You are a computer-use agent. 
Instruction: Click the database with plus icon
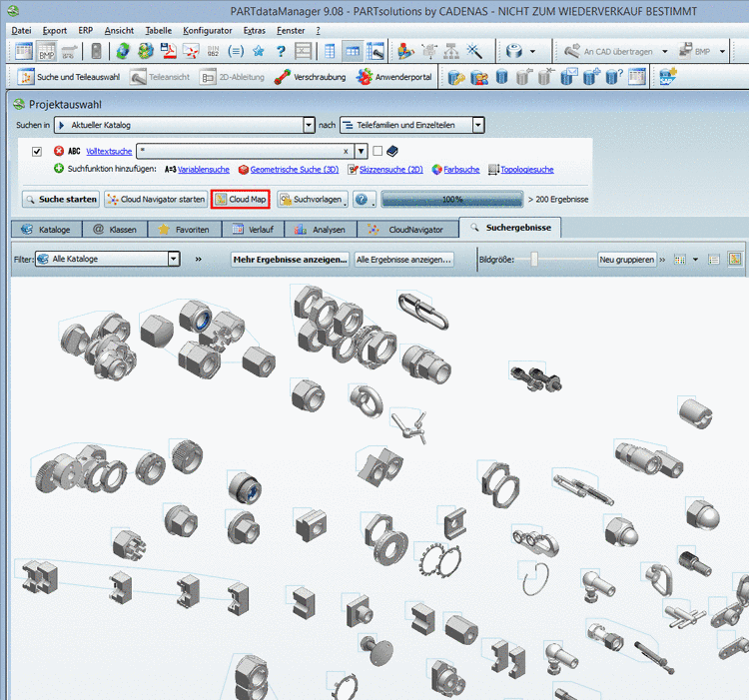click(591, 77)
